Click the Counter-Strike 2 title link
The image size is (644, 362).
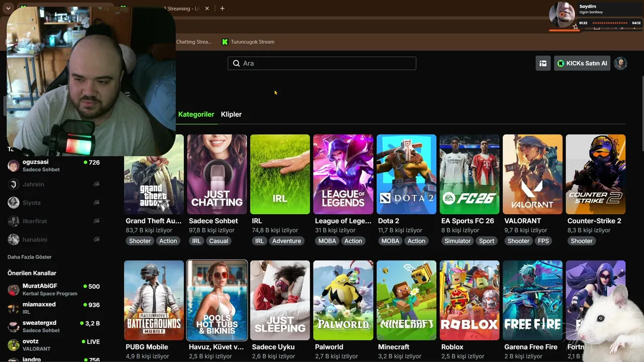[594, 221]
